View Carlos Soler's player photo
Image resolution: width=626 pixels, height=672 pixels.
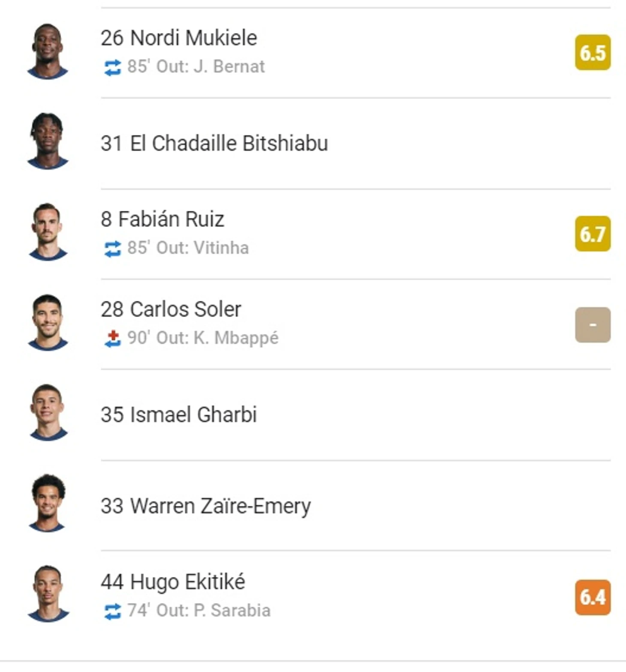pos(48,323)
